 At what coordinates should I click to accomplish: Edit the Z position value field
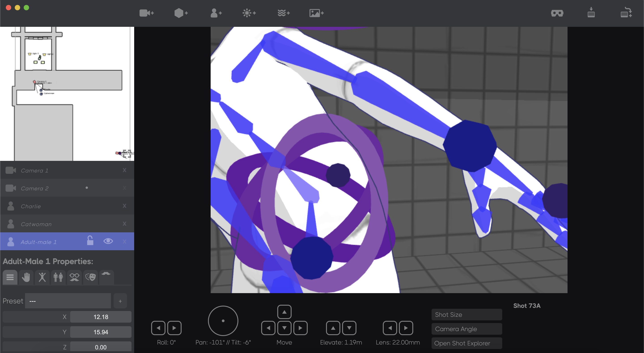(x=101, y=347)
